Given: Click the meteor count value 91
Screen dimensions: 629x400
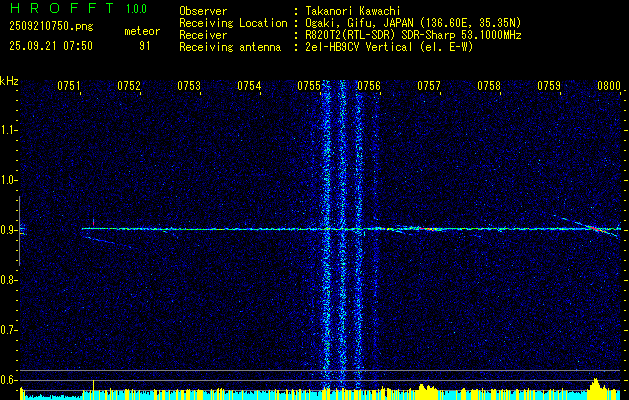Looking at the screenshot, I should pos(145,46).
